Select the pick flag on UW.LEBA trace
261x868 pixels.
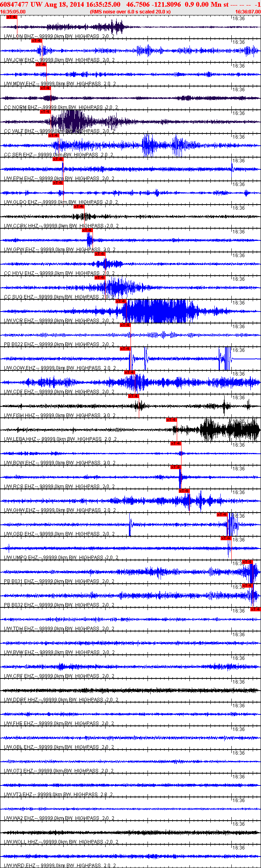[x=171, y=420]
